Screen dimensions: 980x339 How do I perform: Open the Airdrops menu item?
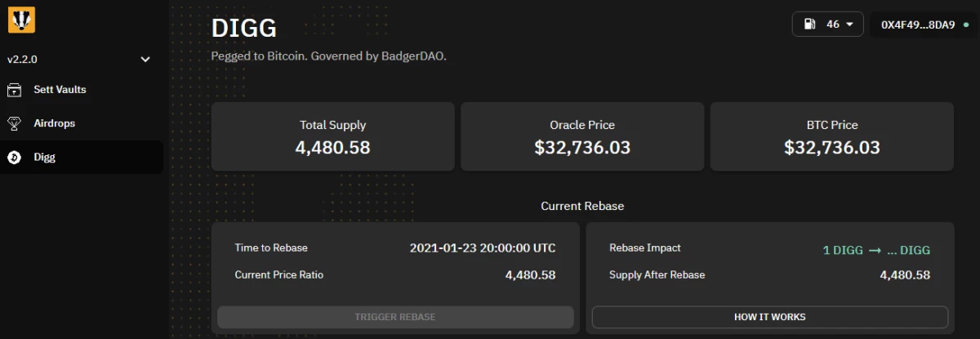tap(82, 123)
